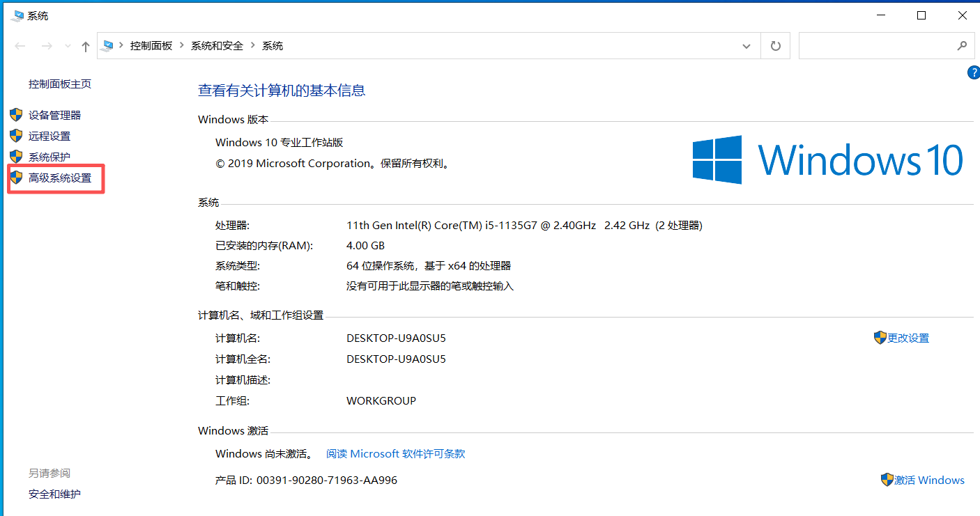Click the search magnifier icon
Screen dimensions: 980x516
[962, 46]
